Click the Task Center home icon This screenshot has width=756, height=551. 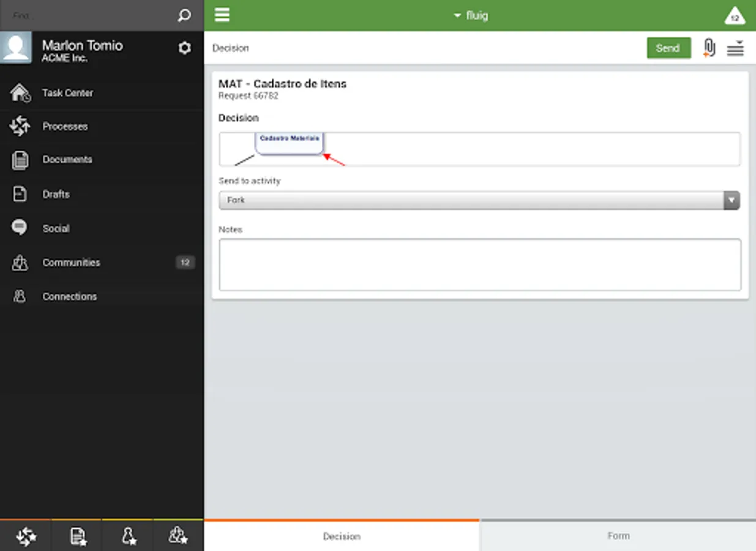click(20, 93)
